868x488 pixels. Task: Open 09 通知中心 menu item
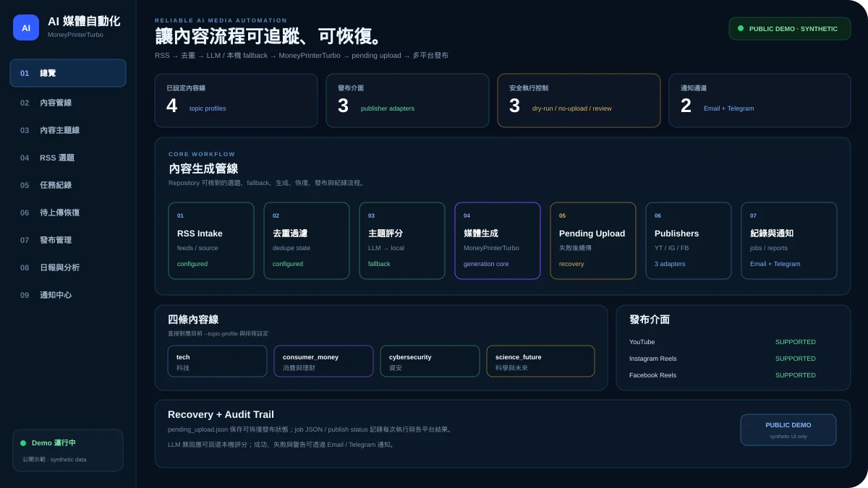tap(68, 295)
